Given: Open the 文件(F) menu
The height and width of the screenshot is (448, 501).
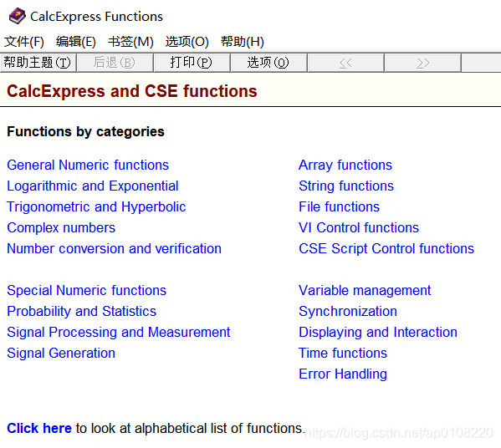Looking at the screenshot, I should (x=24, y=42).
